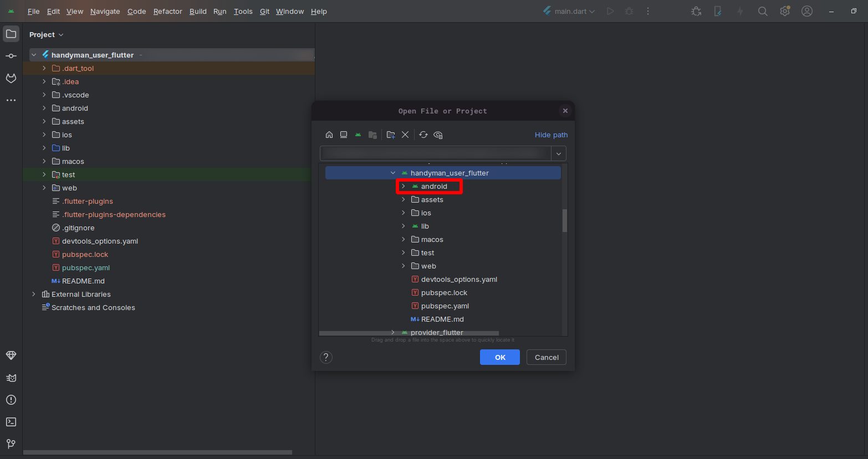
Task: Open the Logcat sidebar icon
Action: click(x=11, y=378)
